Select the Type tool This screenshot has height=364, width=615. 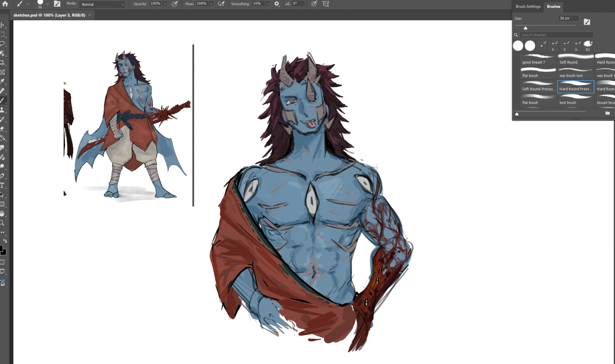[2, 186]
